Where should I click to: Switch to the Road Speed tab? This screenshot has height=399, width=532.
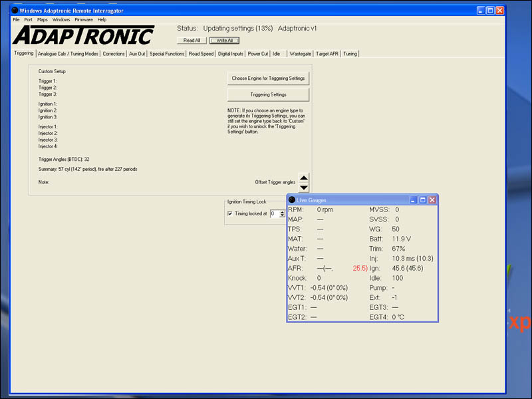pos(201,54)
